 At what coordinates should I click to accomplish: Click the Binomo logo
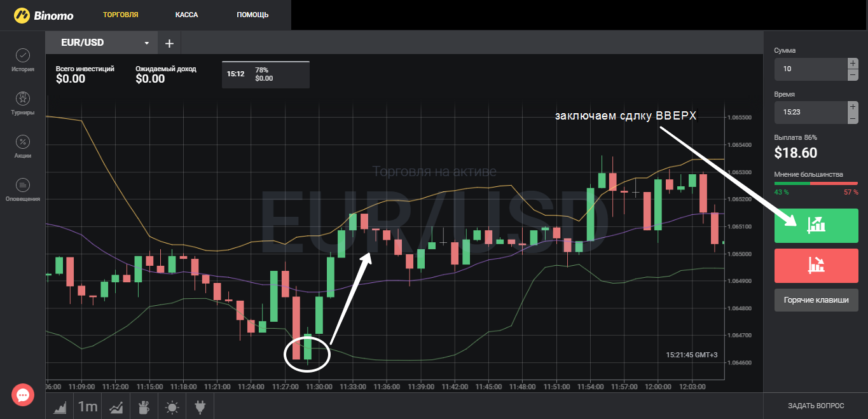point(45,14)
